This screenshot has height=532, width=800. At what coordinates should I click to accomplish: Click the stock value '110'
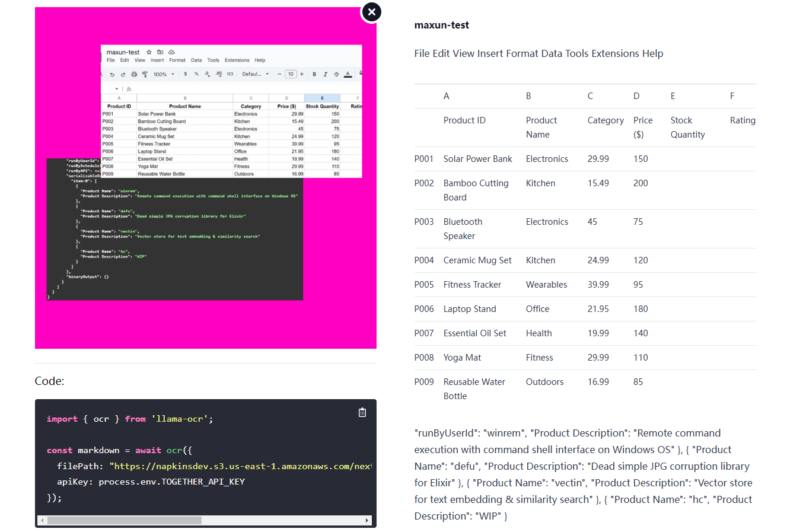coord(640,358)
